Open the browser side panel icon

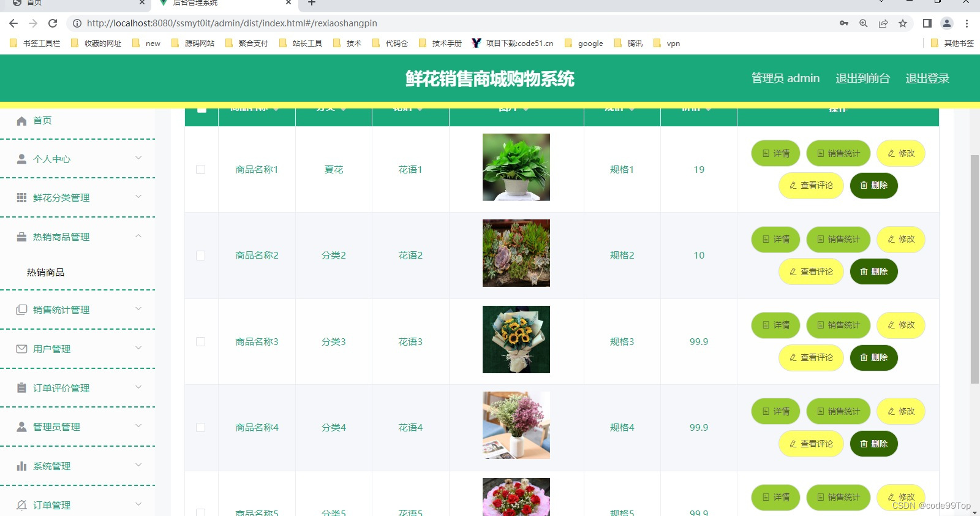[927, 23]
